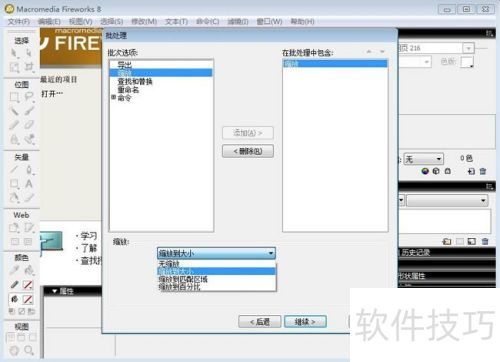The image size is (500, 362).
Task: Select 查找和替换 in batch options list
Action: click(x=135, y=81)
